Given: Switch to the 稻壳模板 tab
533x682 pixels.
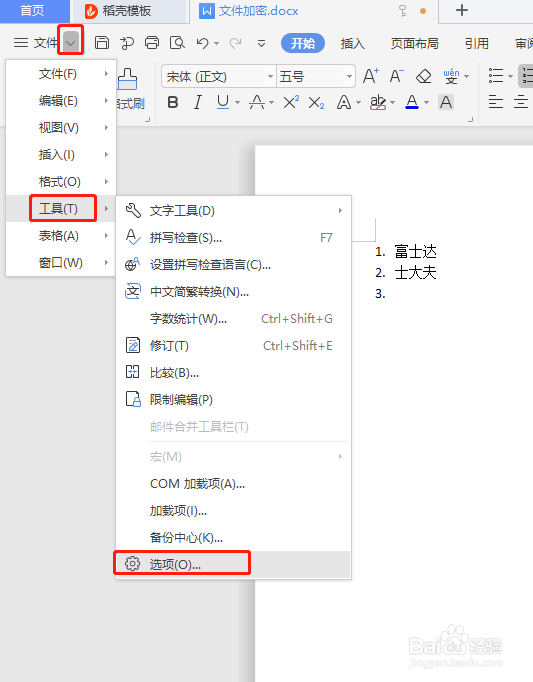Looking at the screenshot, I should point(129,11).
